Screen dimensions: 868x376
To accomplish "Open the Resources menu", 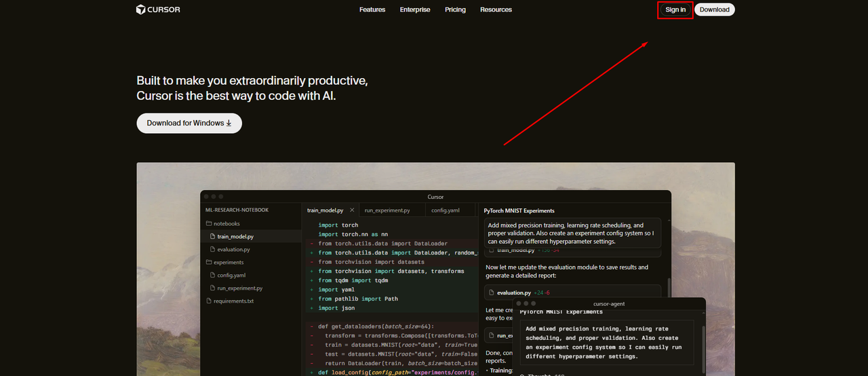I will [496, 10].
